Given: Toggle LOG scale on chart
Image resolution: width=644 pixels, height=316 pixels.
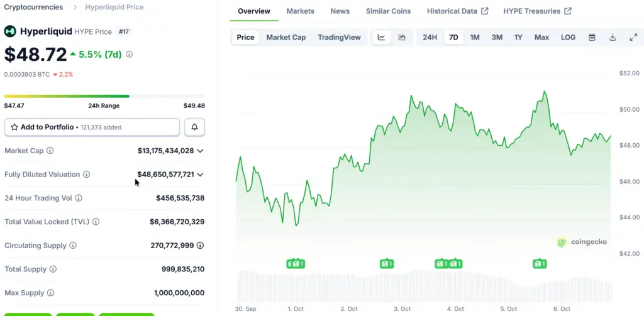Looking at the screenshot, I should click(568, 38).
